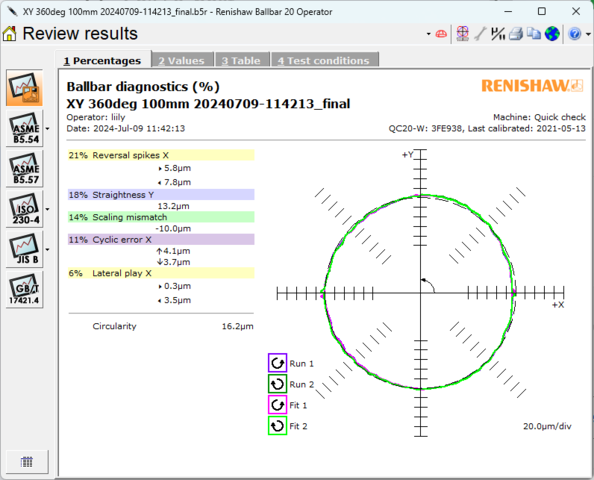Viewport: 594px width, 480px height.
Task: Click the QC20-W last calibrated text
Action: (487, 128)
